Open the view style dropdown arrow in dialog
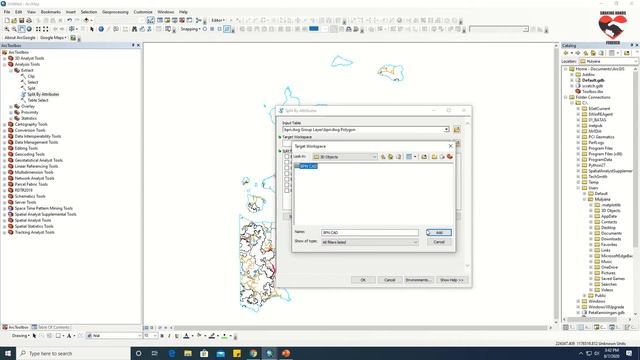This screenshot has width=640, height=360. pyautogui.click(x=415, y=157)
